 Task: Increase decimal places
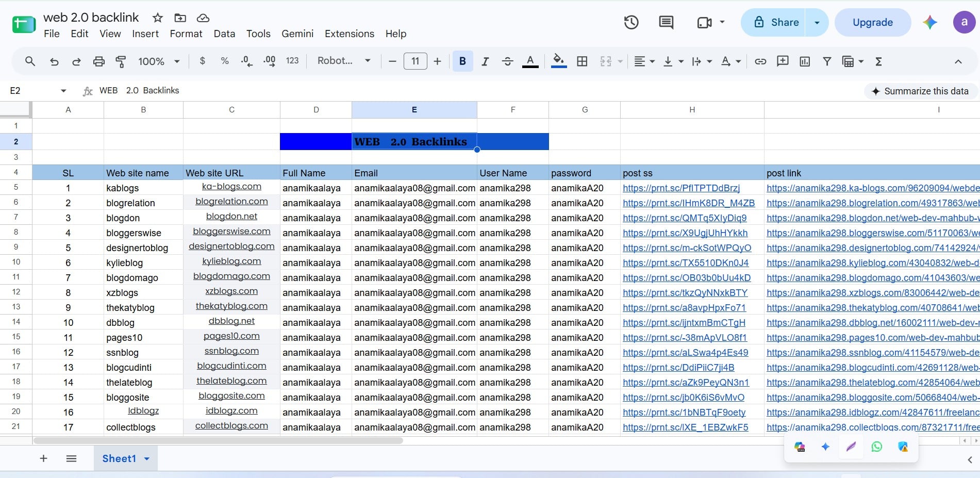tap(269, 61)
